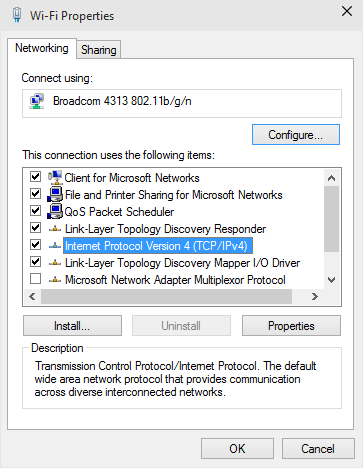Click the Link-Layer Topology Discovery Responder icon

(x=55, y=229)
